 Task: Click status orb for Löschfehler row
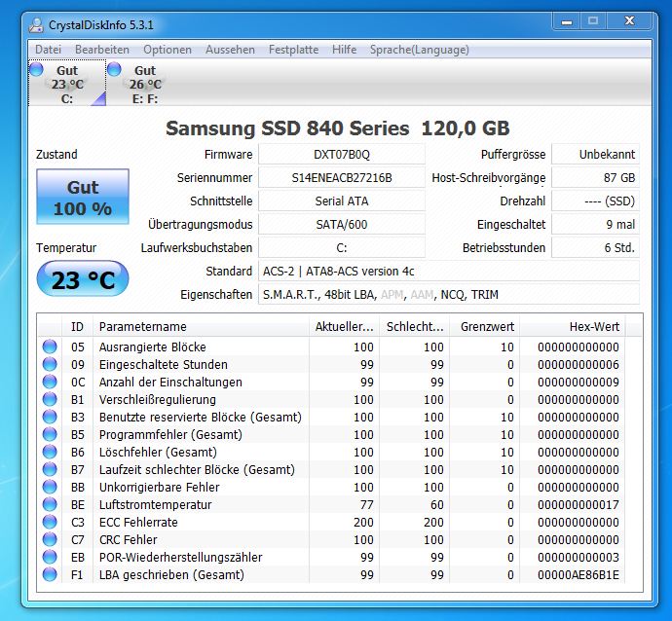pos(50,453)
